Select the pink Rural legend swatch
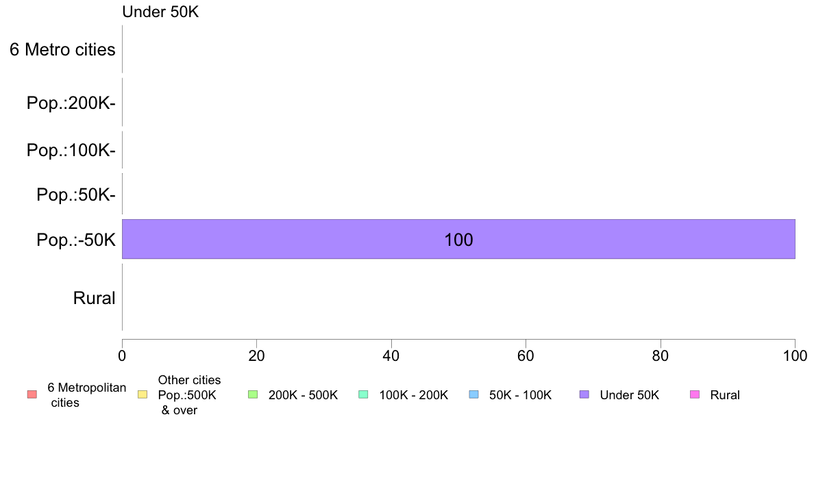The height and width of the screenshot is (504, 814). click(694, 394)
